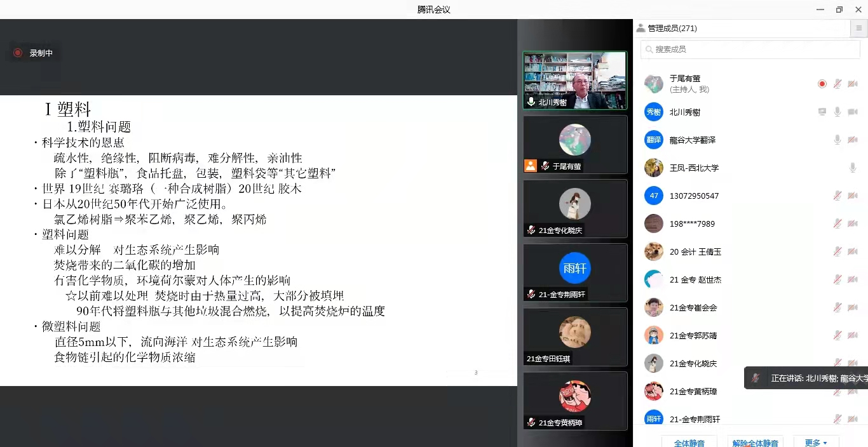Click the camera icon for 13072950547

tap(853, 196)
